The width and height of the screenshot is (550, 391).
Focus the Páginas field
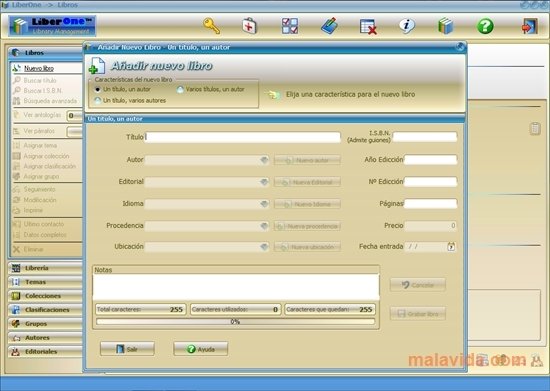pyautogui.click(x=430, y=204)
